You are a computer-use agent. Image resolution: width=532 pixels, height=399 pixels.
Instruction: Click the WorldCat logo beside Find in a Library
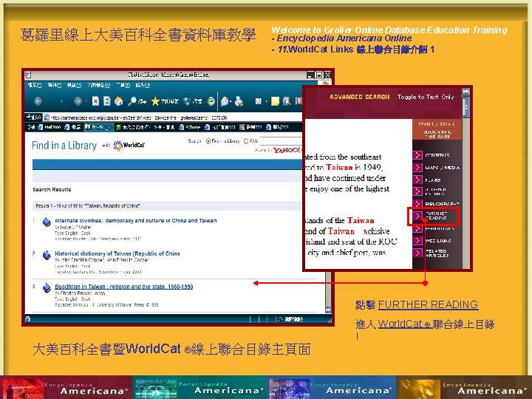pyautogui.click(x=129, y=146)
